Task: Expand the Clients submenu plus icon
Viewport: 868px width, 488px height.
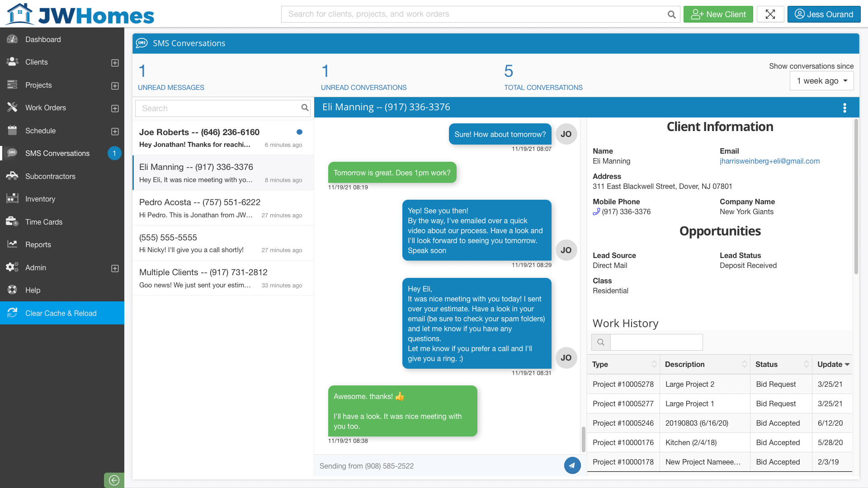Action: click(x=115, y=63)
